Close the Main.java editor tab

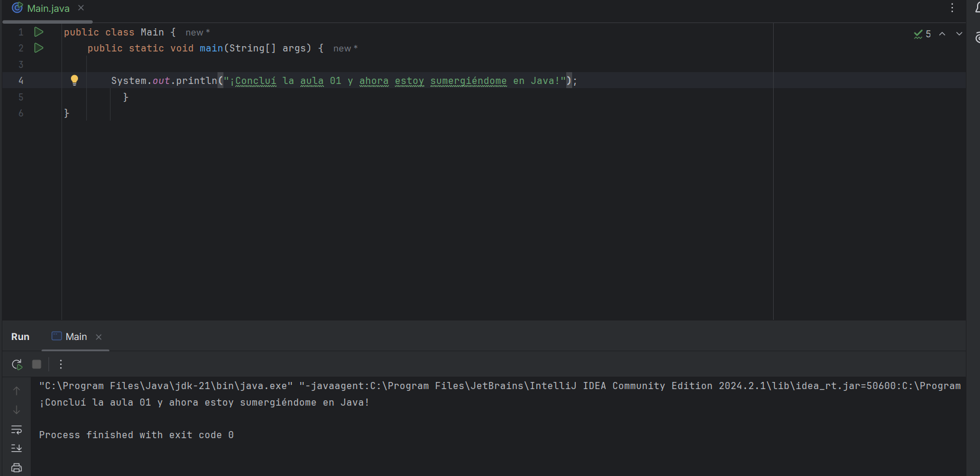tap(81, 8)
